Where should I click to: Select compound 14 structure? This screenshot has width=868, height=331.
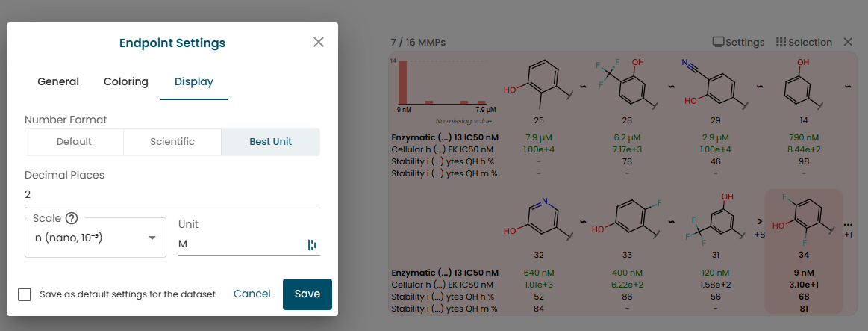804,83
